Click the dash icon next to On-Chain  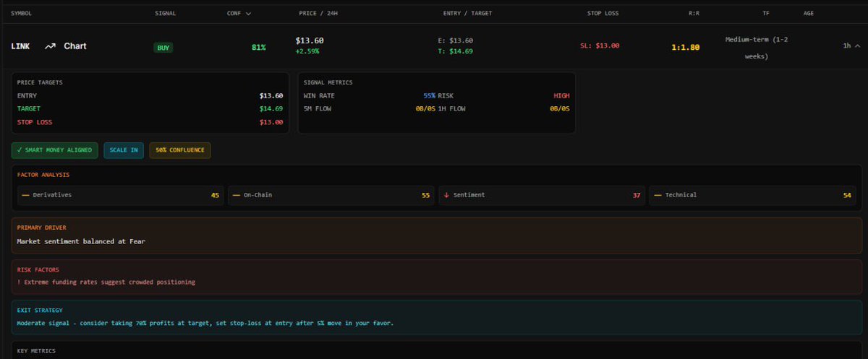[236, 195]
